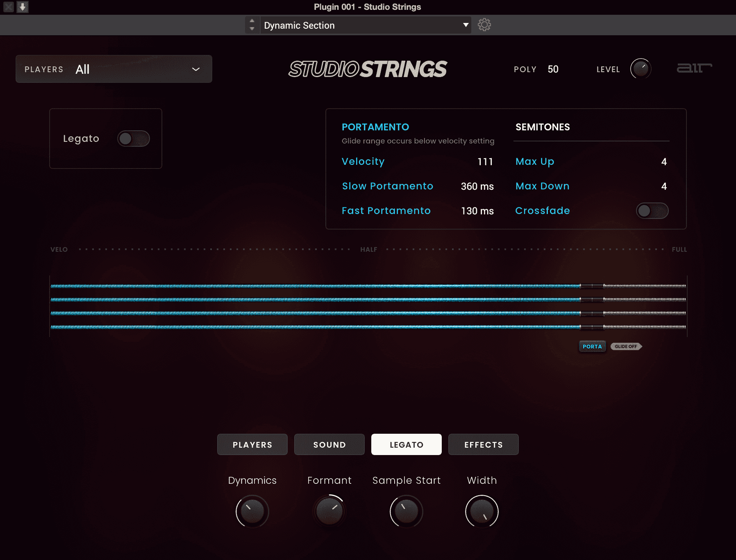Click the PORTA marker button

(592, 346)
